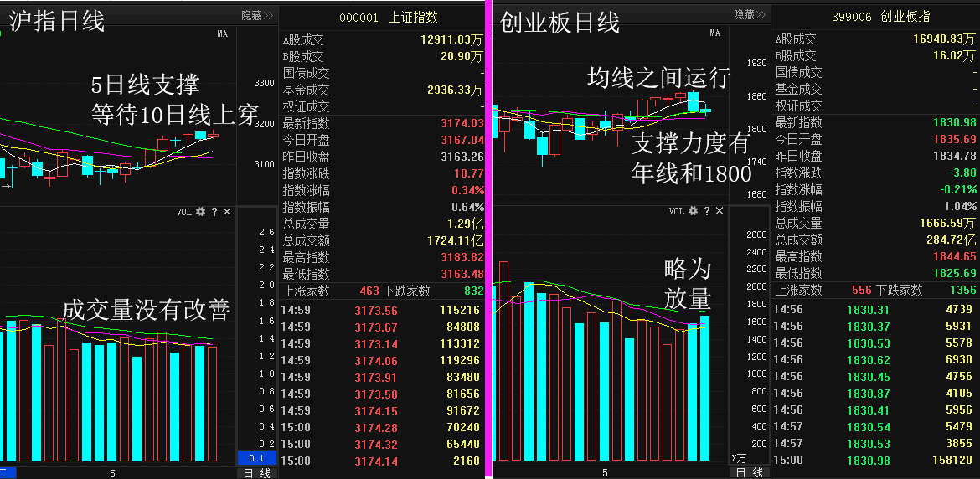
Task: Select the X万 unit label on 创业板 volume axis
Action: [739, 458]
